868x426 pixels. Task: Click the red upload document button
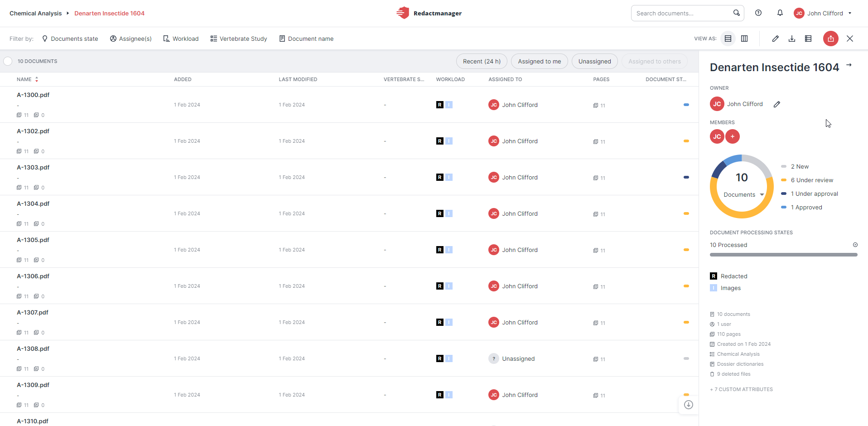tap(831, 39)
